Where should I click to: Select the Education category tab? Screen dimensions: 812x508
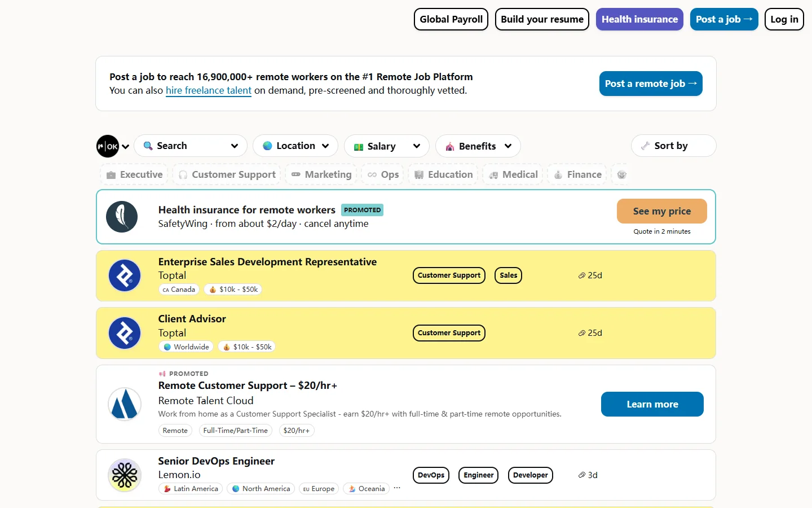tap(444, 174)
